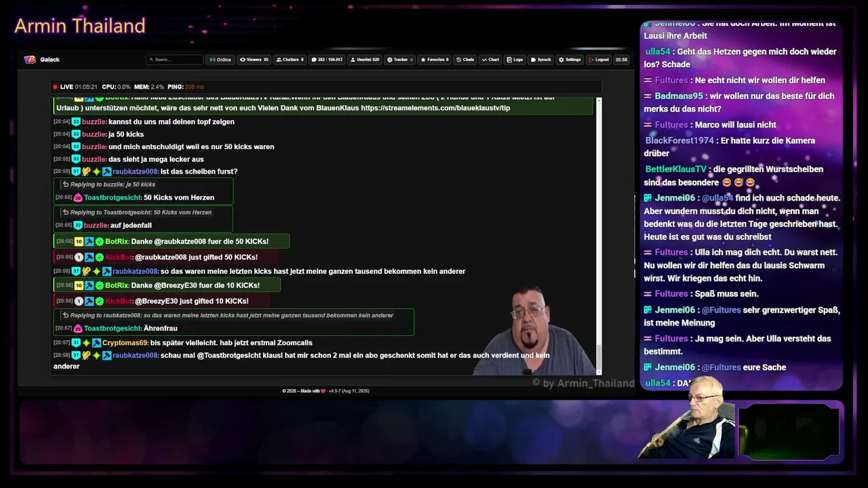
Task: Click yellow 10 badge on 'Danke @raubkatze008' row
Action: point(79,241)
